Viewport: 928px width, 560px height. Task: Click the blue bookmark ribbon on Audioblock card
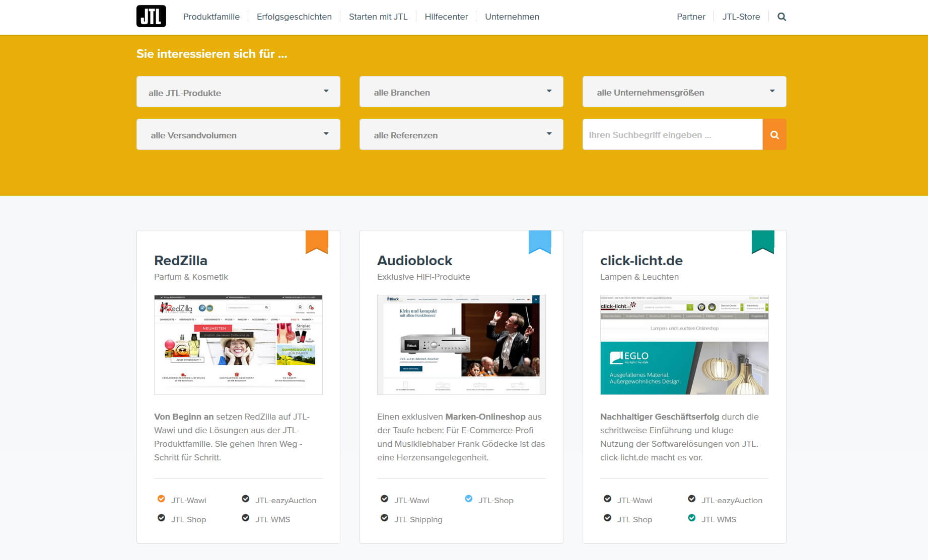(540, 242)
